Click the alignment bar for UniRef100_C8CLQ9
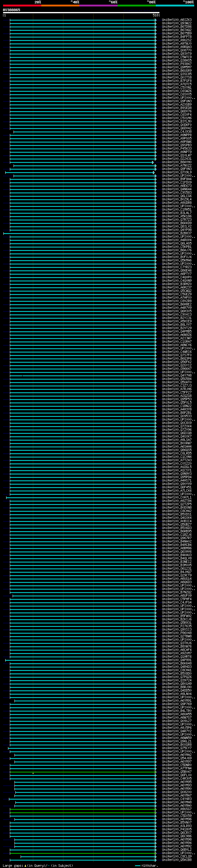The width and height of the screenshot is (197, 868). (x=88, y=856)
